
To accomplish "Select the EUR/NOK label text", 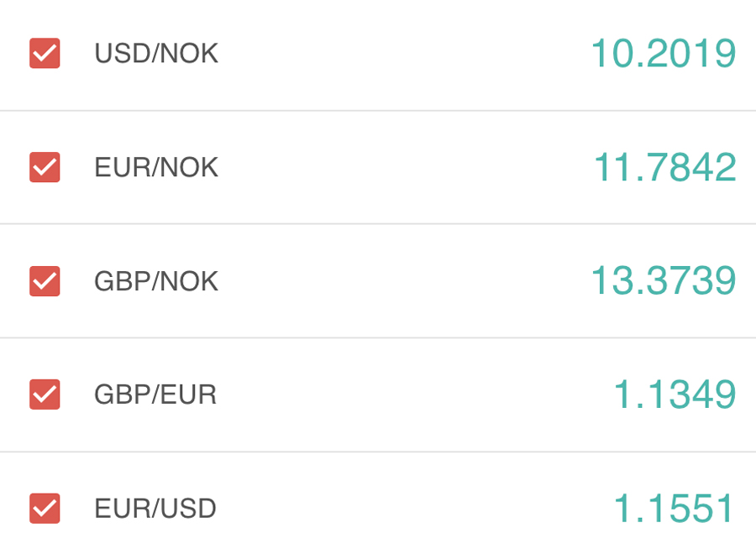I will 156,168.
